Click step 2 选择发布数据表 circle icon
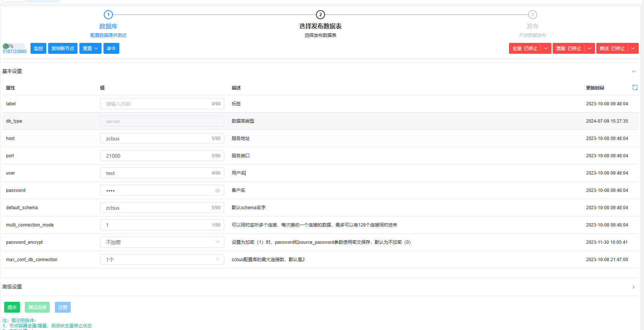This screenshot has width=644, height=330. point(320,15)
